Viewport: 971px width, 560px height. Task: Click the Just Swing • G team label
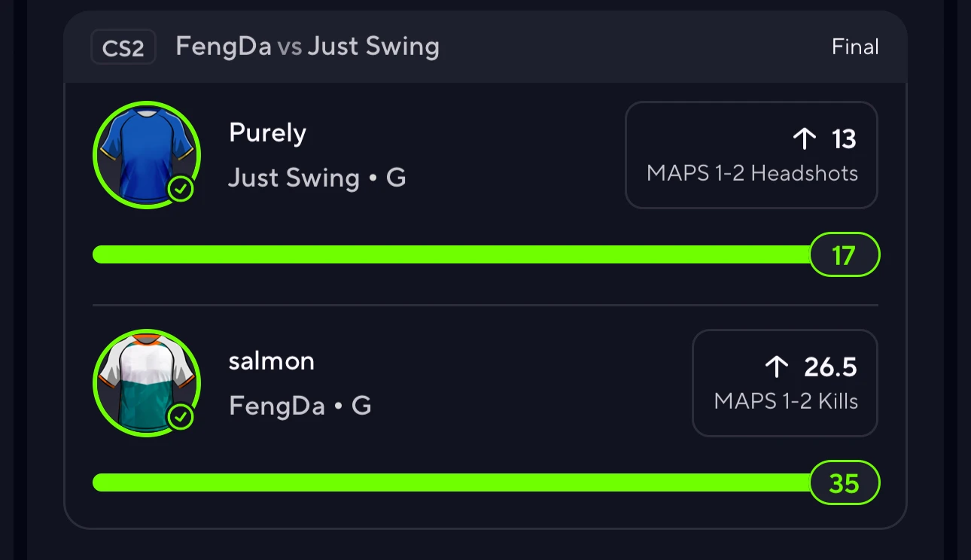[317, 178]
